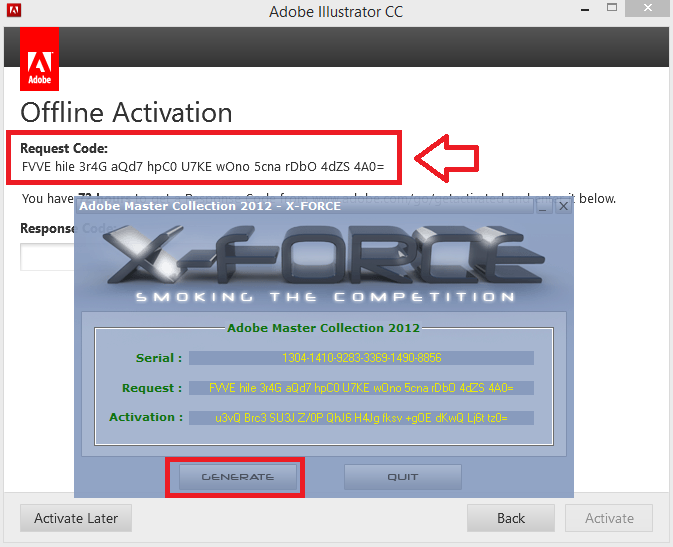Minimize the Adobe Illustrator CC window
Image resolution: width=673 pixels, height=547 pixels.
click(585, 9)
